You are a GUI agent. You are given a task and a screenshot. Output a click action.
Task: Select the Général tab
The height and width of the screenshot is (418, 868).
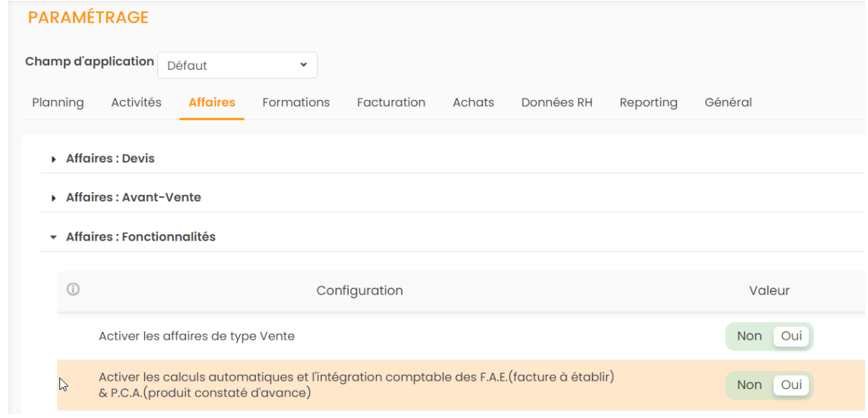(728, 102)
